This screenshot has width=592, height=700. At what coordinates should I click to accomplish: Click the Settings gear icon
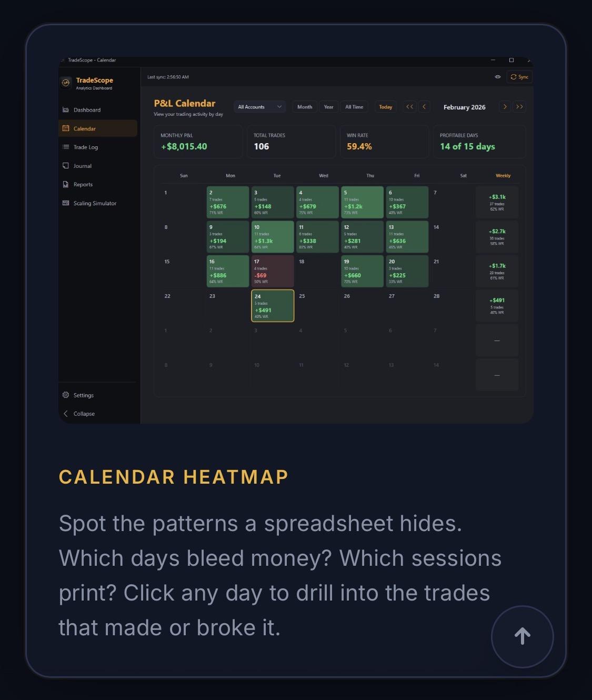click(66, 395)
